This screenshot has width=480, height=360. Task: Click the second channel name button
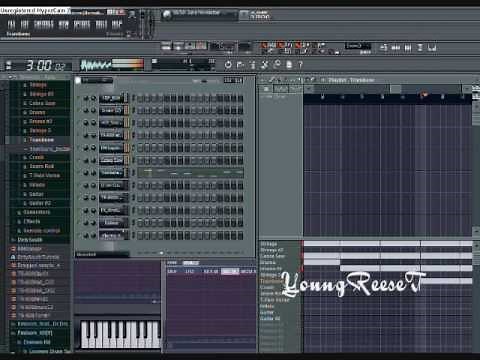[x=112, y=110]
